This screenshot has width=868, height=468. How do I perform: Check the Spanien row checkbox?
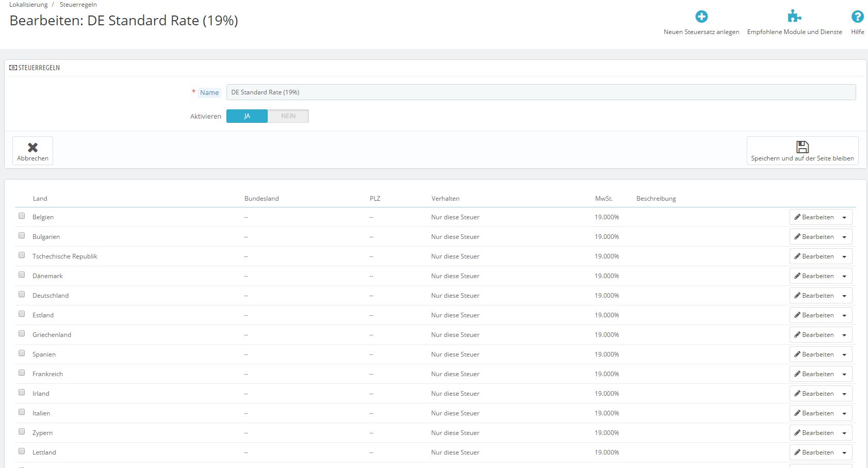click(22, 353)
